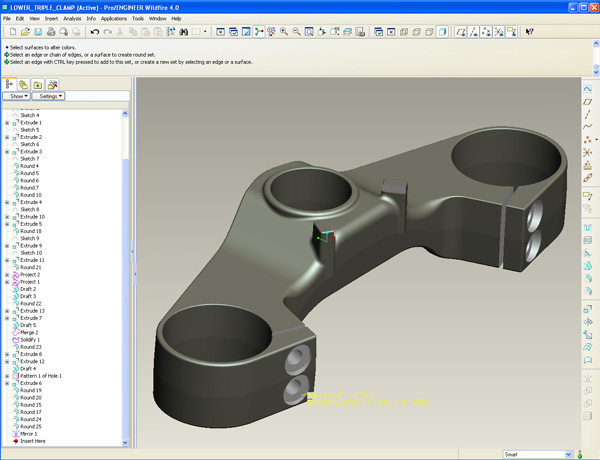The image size is (600, 460).
Task: Click the Settings button in model tree
Action: [x=49, y=96]
